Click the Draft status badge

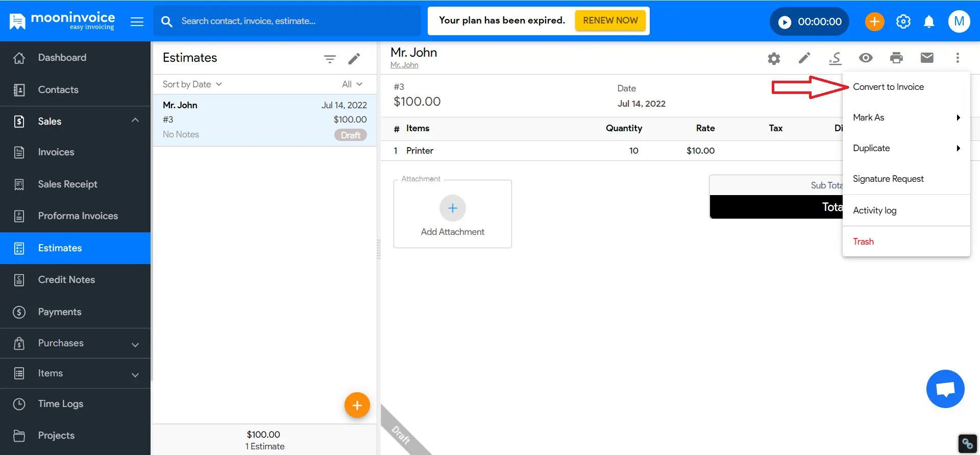coord(350,135)
